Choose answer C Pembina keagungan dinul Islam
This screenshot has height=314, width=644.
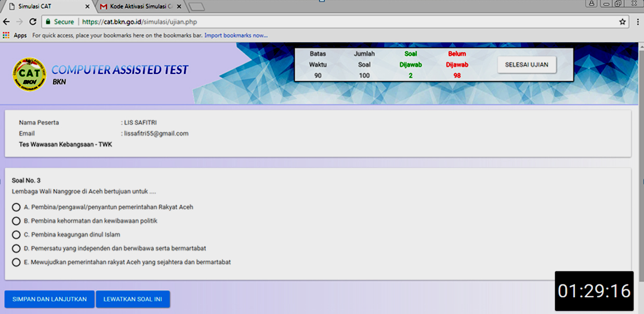click(x=16, y=235)
